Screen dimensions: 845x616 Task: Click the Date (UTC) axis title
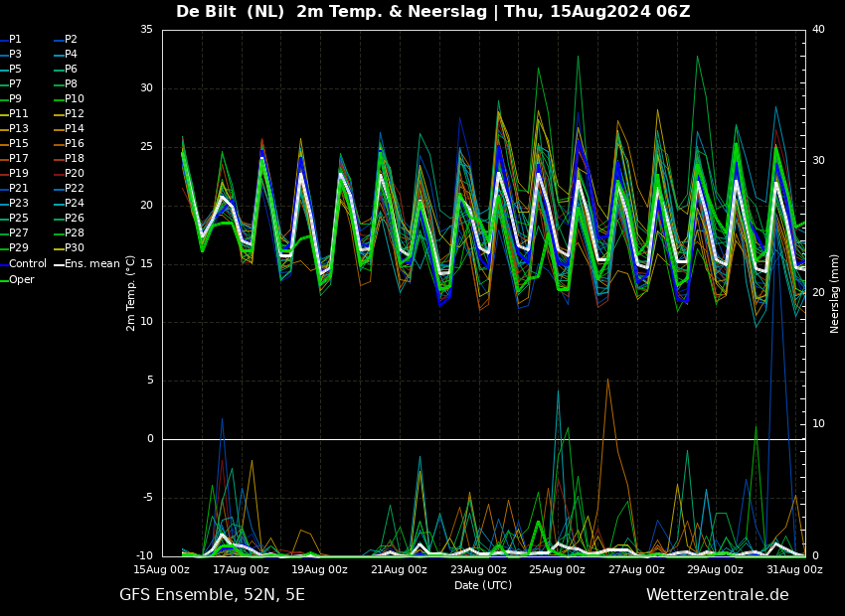(483, 585)
